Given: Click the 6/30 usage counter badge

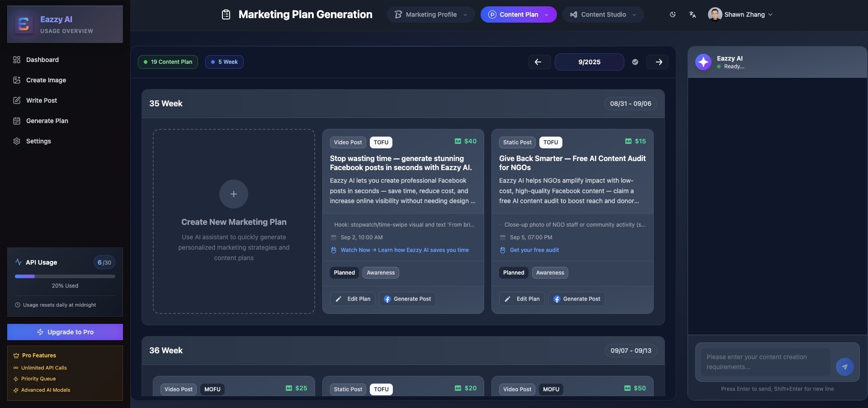Looking at the screenshot, I should tap(104, 262).
